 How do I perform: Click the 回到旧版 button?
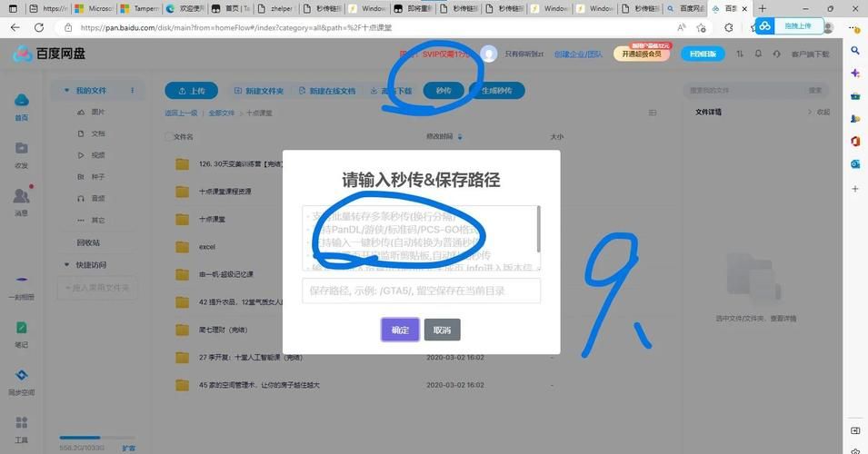703,54
